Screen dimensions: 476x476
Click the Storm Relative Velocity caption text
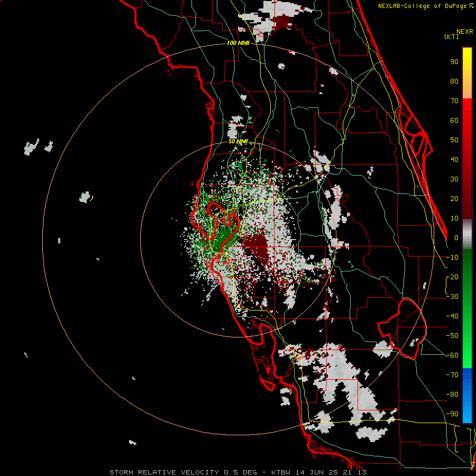tap(237, 472)
